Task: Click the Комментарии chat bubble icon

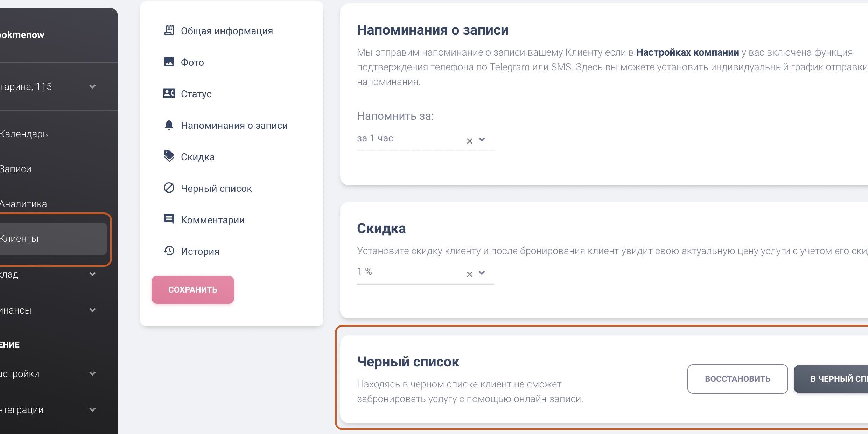Action: pos(169,219)
